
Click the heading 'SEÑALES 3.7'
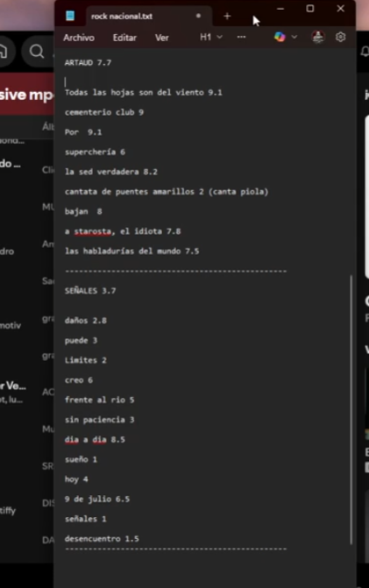[x=90, y=291]
